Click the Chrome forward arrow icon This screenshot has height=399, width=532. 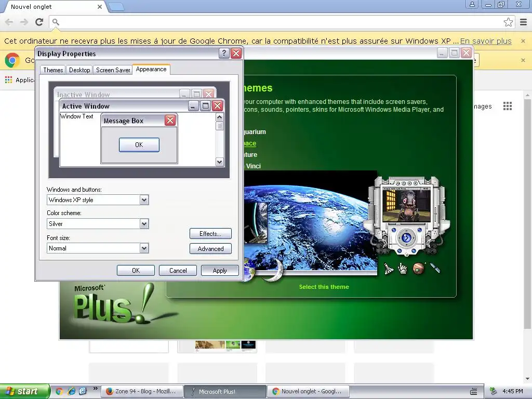(x=24, y=22)
